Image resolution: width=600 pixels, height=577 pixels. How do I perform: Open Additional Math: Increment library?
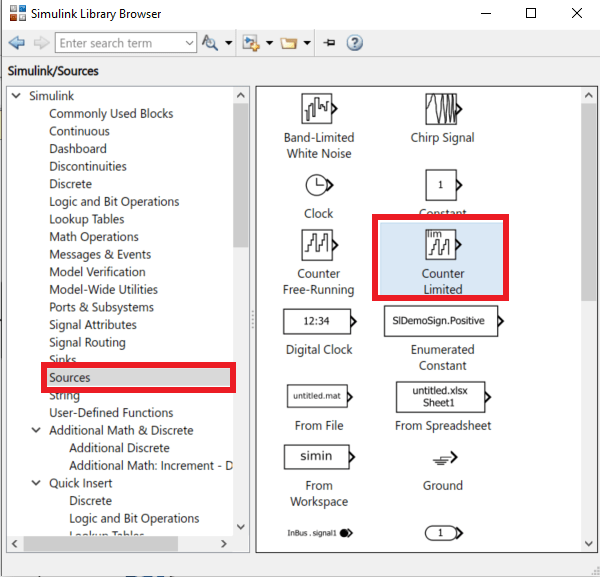click(151, 465)
